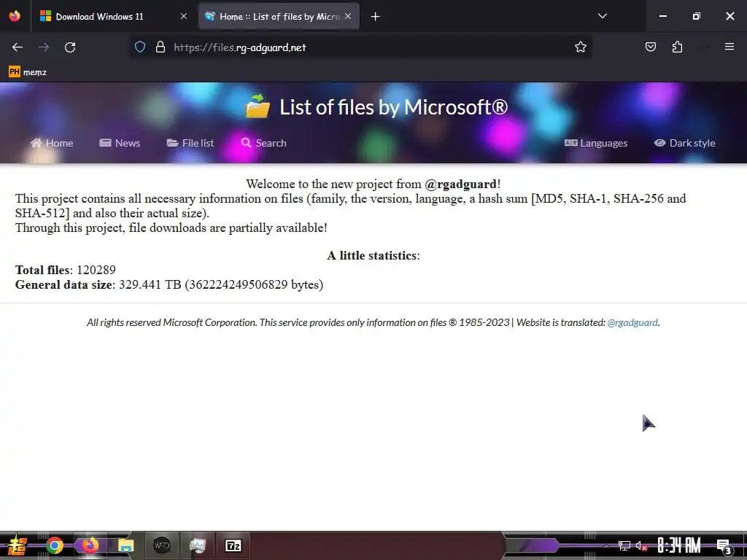
Task: Go back to the previous page
Action: pyautogui.click(x=18, y=47)
